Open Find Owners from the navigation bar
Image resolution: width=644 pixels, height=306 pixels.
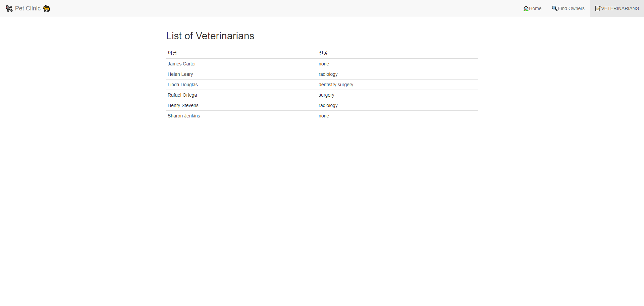571,8
